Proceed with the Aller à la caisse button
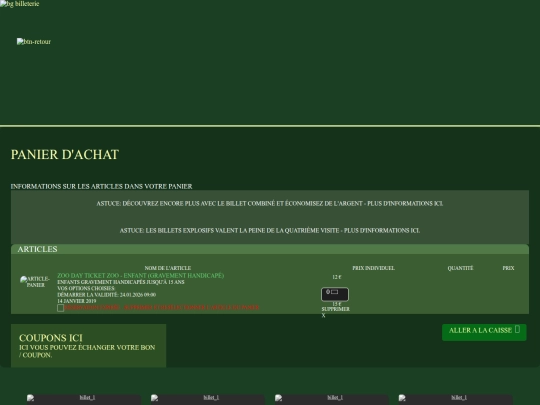Viewport: 540px width, 405px height. [484, 332]
